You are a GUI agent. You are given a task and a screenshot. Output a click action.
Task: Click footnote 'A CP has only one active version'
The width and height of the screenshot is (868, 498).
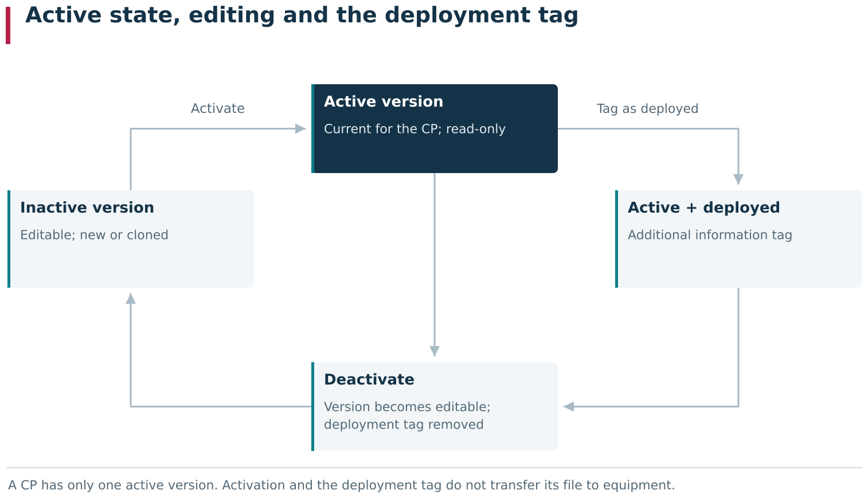point(113,485)
